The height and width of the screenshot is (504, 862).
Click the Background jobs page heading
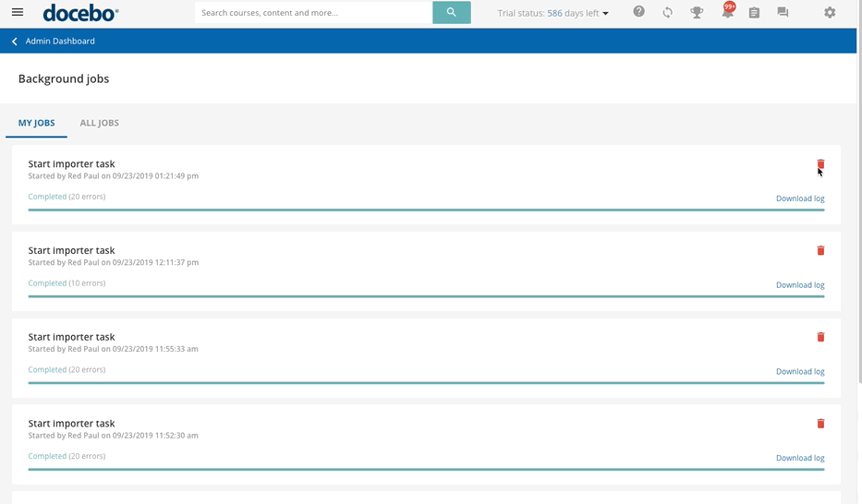tap(64, 78)
